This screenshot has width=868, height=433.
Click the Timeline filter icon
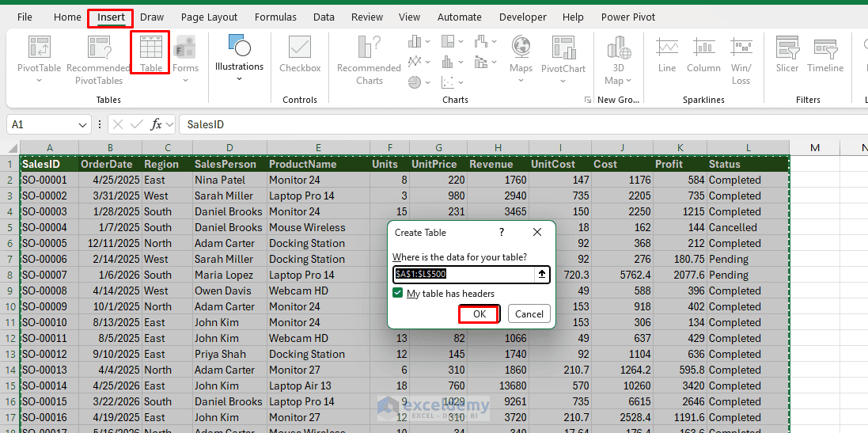tap(824, 47)
